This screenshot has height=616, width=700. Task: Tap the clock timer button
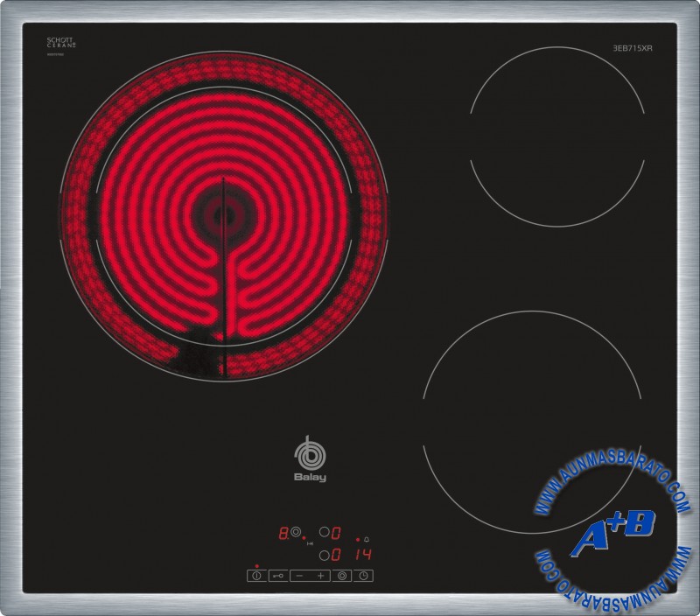pyautogui.click(x=363, y=576)
